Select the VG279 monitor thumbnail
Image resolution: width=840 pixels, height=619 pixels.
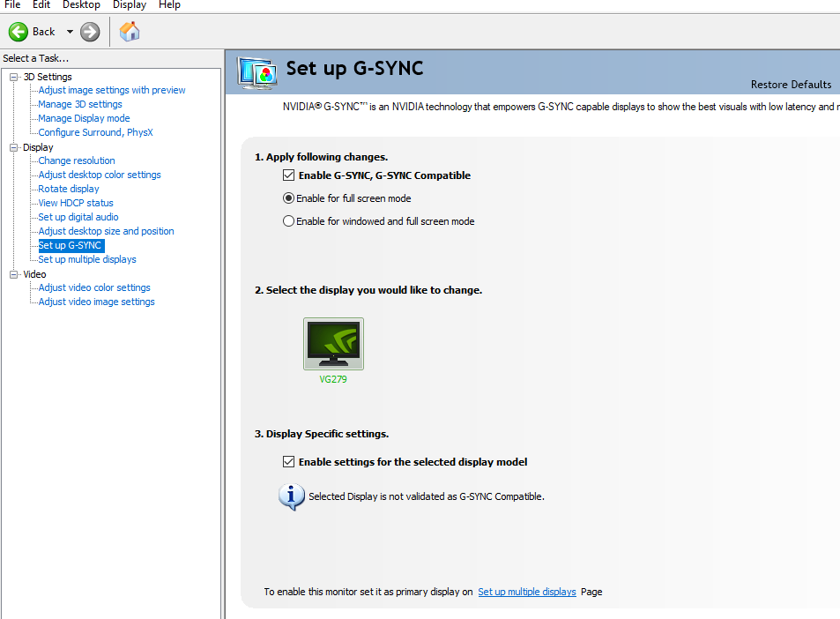tap(333, 344)
